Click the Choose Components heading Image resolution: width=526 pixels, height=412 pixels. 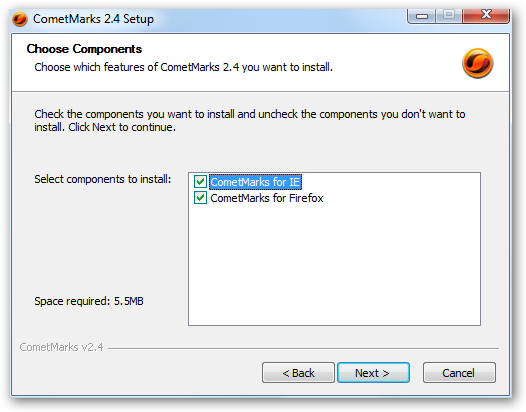84,49
